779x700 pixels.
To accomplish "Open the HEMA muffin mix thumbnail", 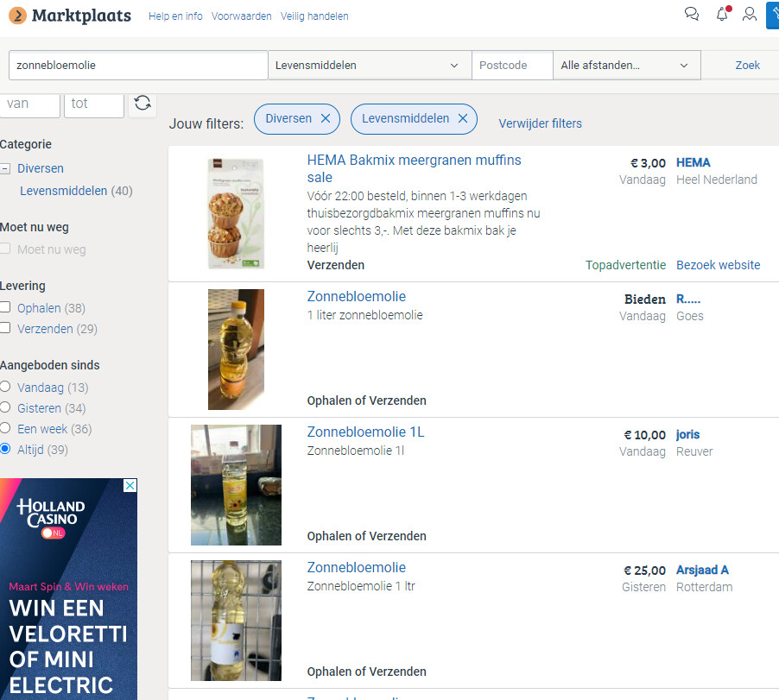I will pyautogui.click(x=236, y=213).
